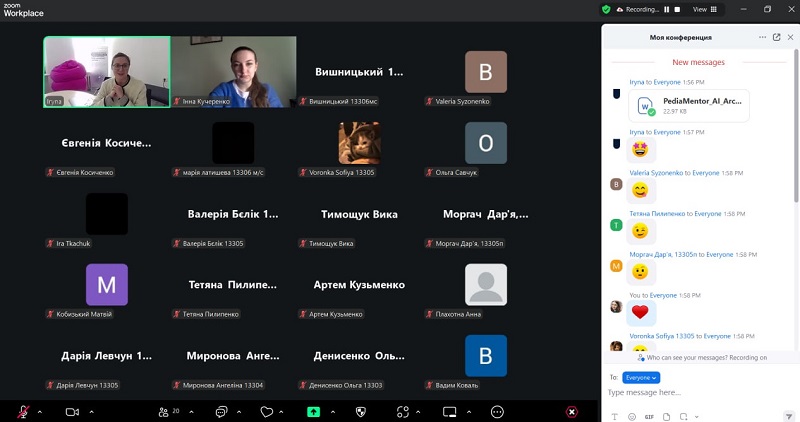Toggle the camera video button
The image size is (800, 422).
pyautogui.click(x=72, y=411)
